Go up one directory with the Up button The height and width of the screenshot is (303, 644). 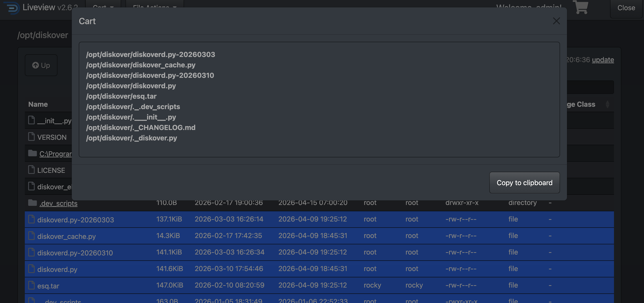[41, 65]
